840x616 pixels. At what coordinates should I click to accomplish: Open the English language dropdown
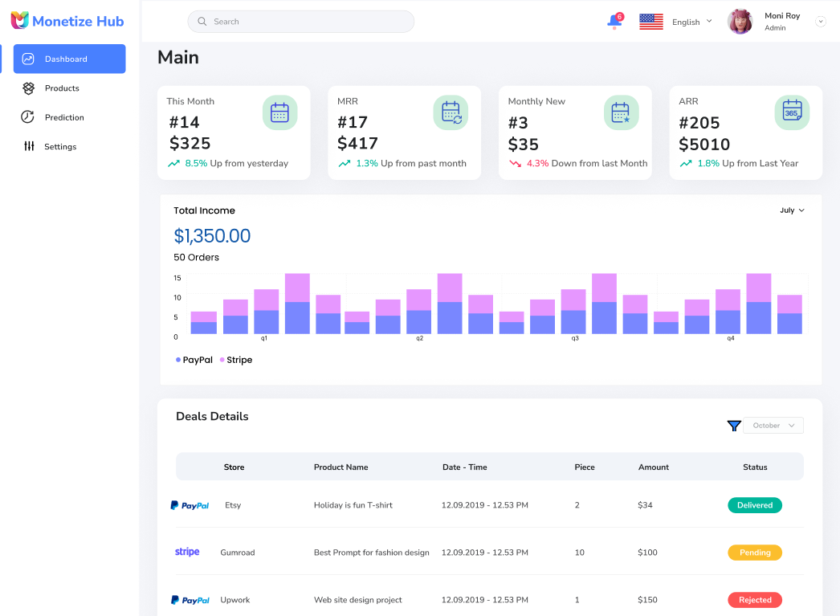pos(691,22)
